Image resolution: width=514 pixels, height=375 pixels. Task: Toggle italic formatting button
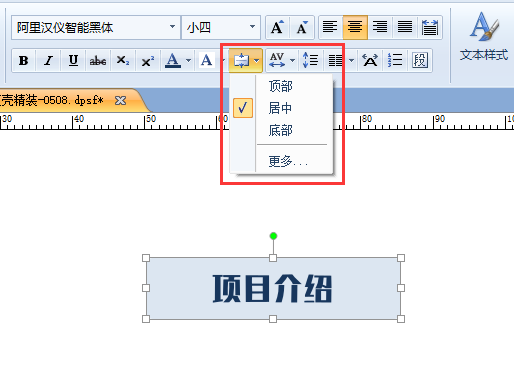point(49,61)
